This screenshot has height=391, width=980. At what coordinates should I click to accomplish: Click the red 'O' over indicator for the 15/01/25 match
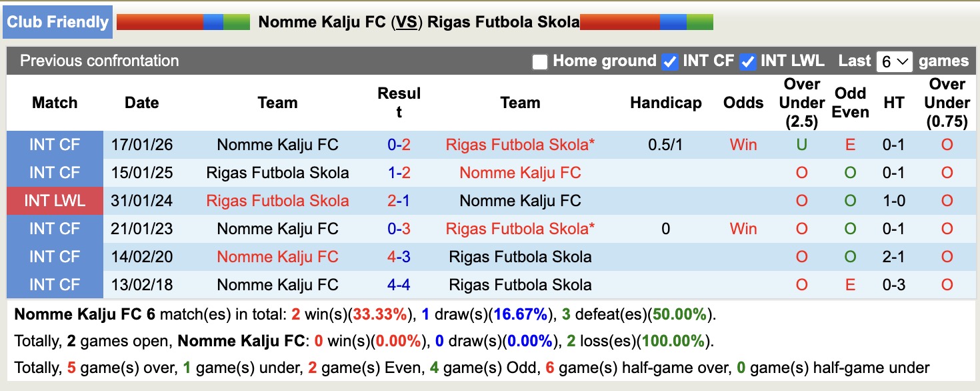(801, 172)
